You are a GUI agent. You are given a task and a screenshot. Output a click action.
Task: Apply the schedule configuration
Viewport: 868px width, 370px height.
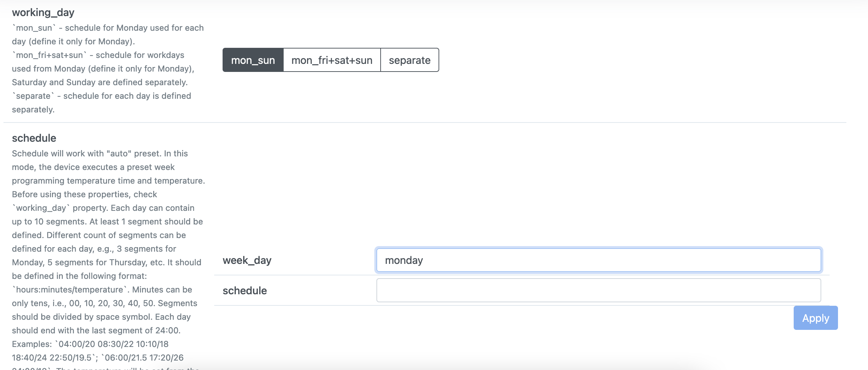point(815,318)
